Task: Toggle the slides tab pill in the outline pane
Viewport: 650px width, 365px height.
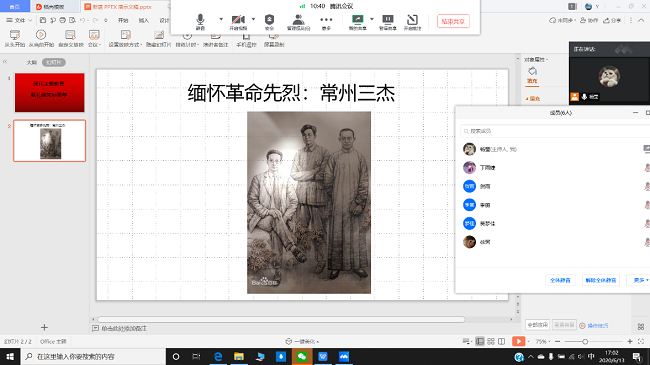Action: [54, 62]
